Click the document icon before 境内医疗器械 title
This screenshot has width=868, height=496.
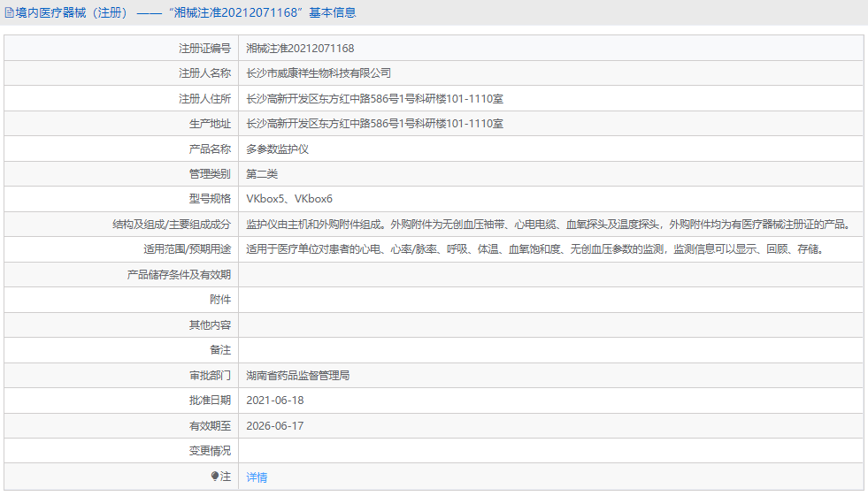coord(9,12)
